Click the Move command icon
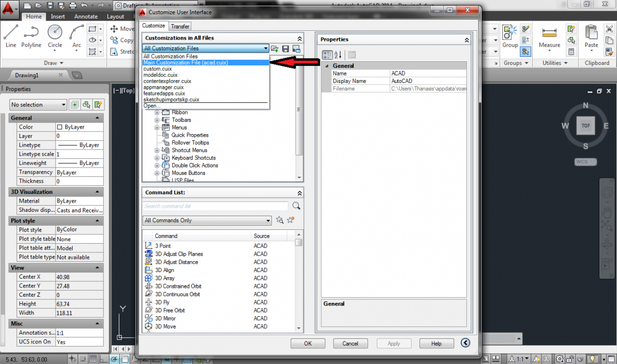The width and height of the screenshot is (617, 364). point(114,29)
